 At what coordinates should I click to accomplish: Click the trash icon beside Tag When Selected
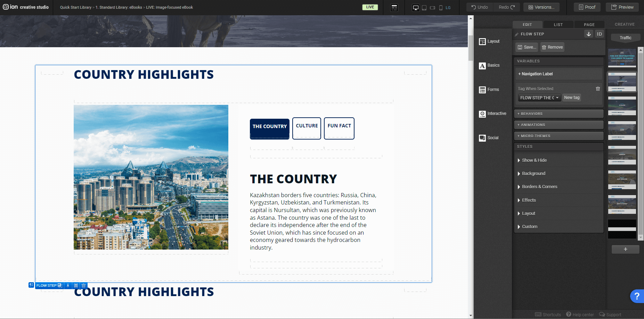click(x=598, y=89)
